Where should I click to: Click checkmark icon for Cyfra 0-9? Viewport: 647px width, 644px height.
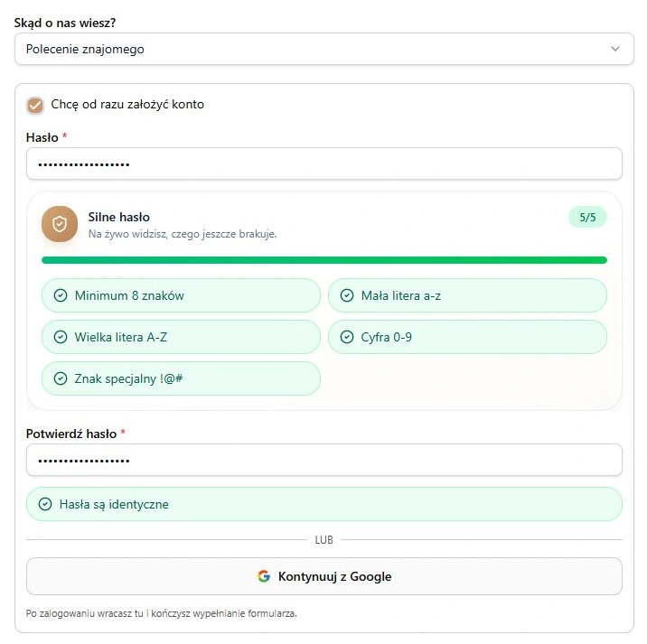click(347, 337)
